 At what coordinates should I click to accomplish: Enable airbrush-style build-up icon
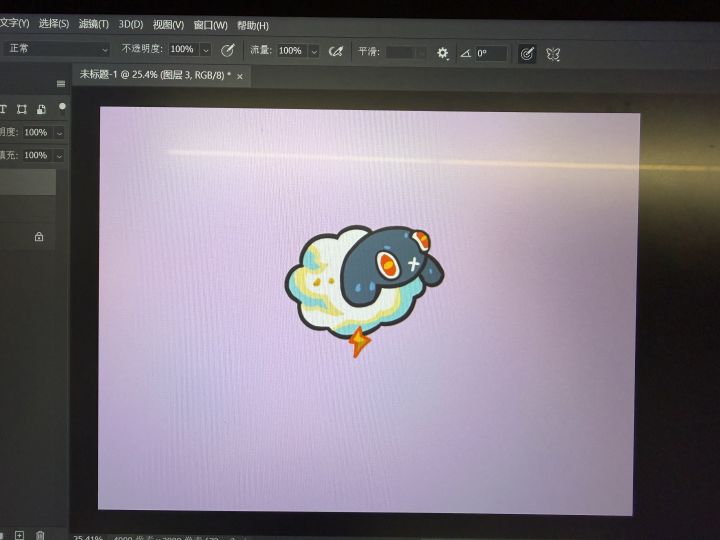[336, 51]
